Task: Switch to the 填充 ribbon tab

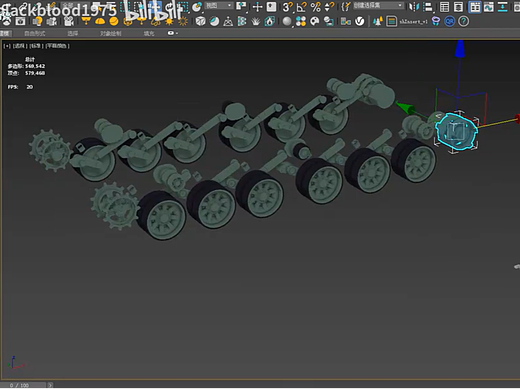Action: [x=149, y=33]
